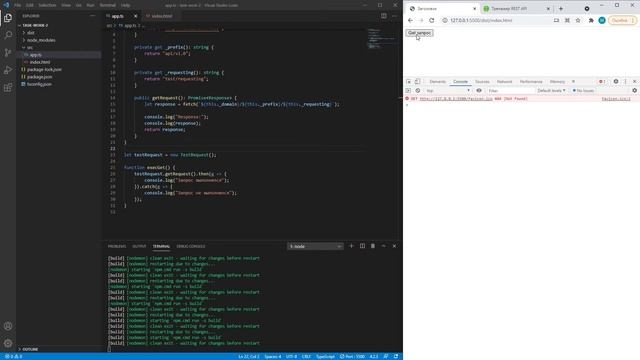Switch to the Output panel tab

[139, 247]
